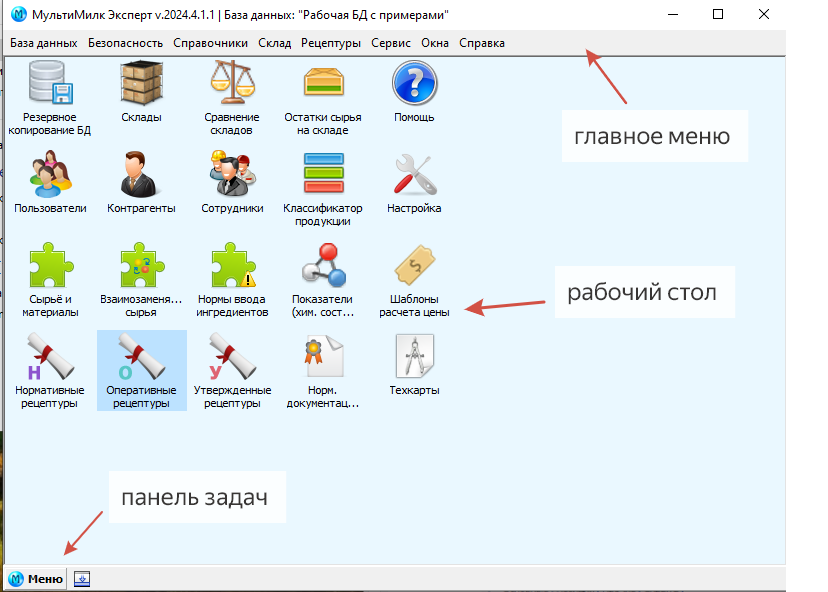Launch Сравнение складов scales icon

pyautogui.click(x=232, y=83)
